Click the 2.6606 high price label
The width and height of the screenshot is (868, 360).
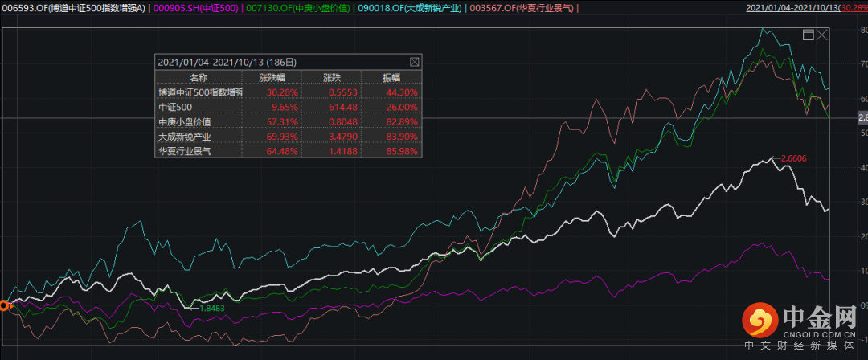coord(794,158)
